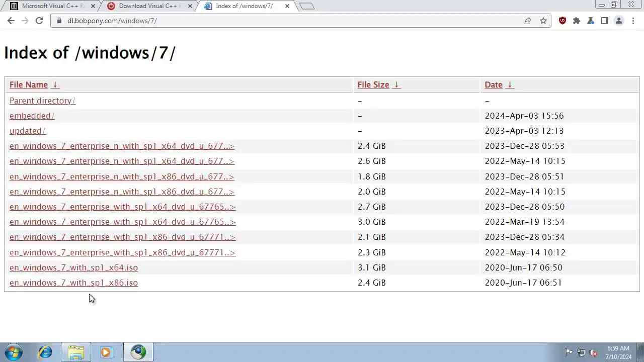Open the Parent directory link

tap(42, 101)
